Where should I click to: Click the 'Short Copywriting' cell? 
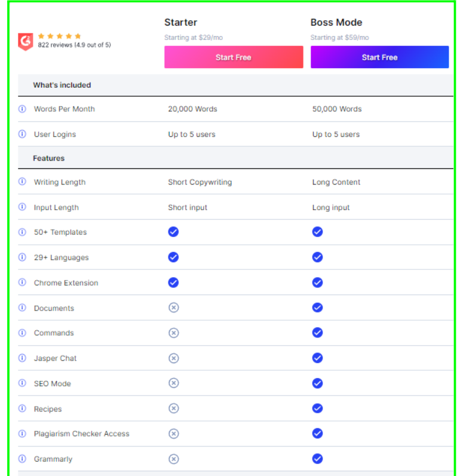[x=200, y=182]
